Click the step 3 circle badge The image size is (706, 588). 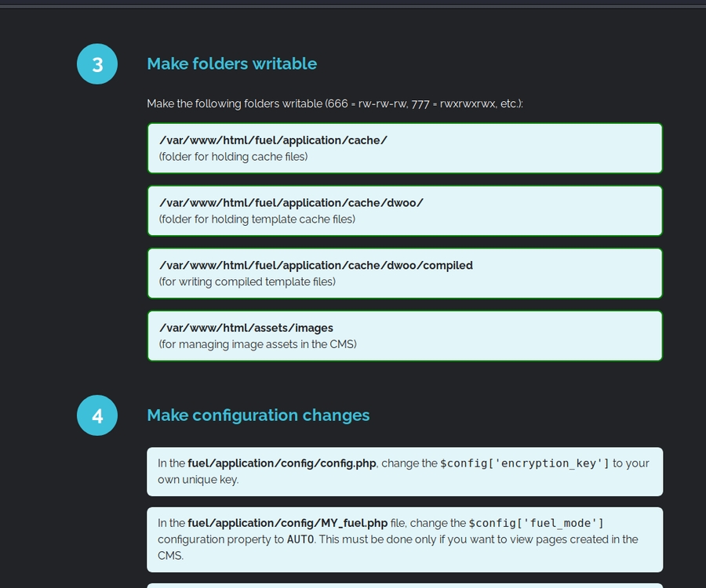pos(97,64)
